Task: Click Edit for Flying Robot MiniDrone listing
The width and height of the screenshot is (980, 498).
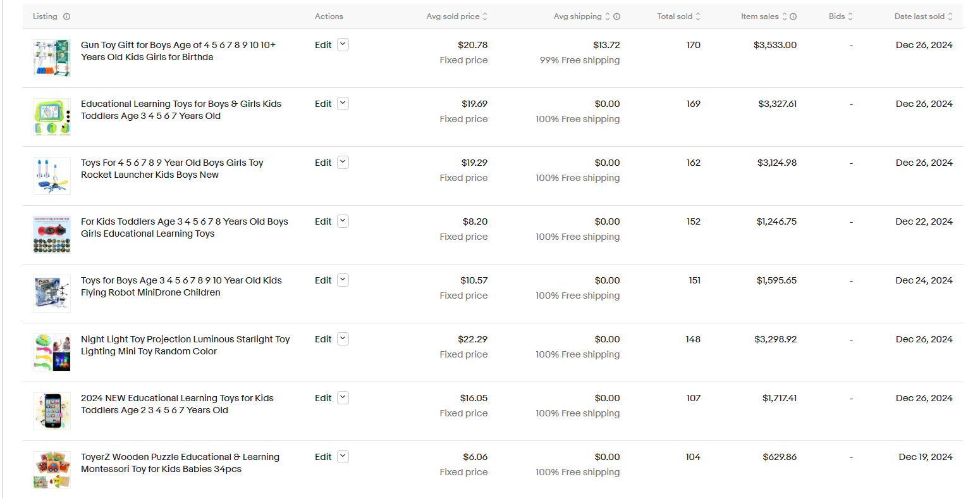Action: click(x=323, y=280)
